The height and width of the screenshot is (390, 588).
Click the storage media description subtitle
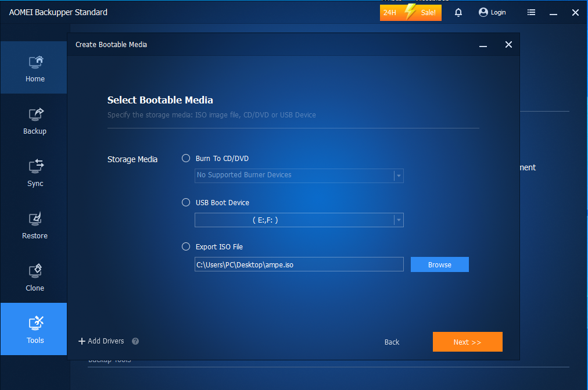coord(211,115)
